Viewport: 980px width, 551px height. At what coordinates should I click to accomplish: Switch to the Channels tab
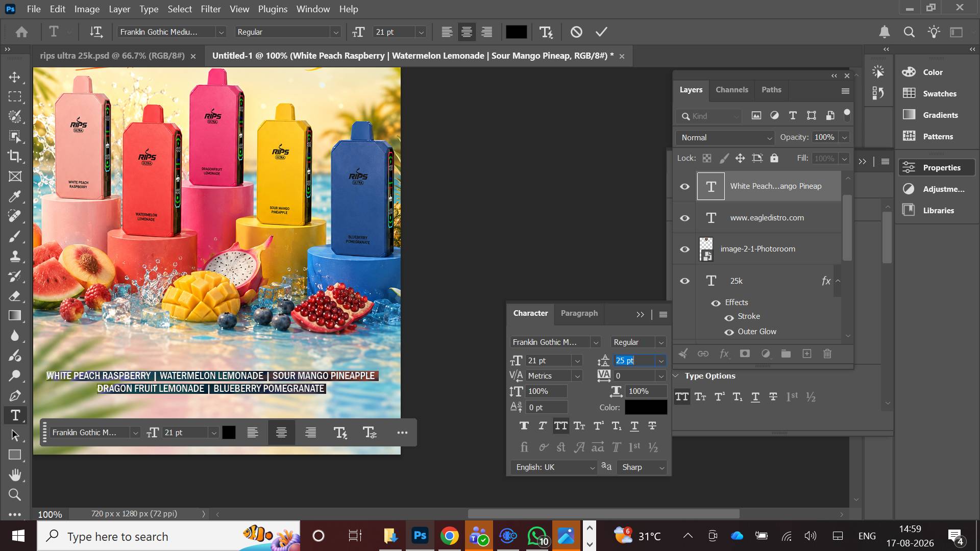coord(731,90)
